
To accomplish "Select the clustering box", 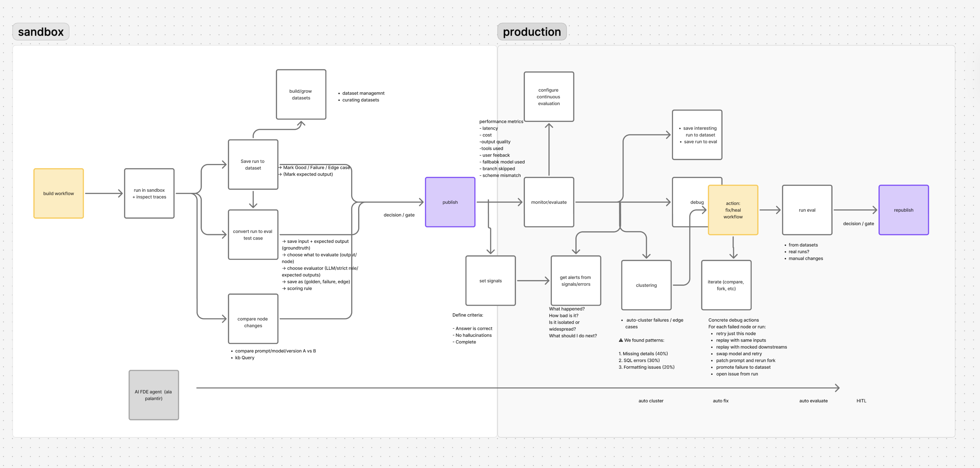I will point(646,285).
